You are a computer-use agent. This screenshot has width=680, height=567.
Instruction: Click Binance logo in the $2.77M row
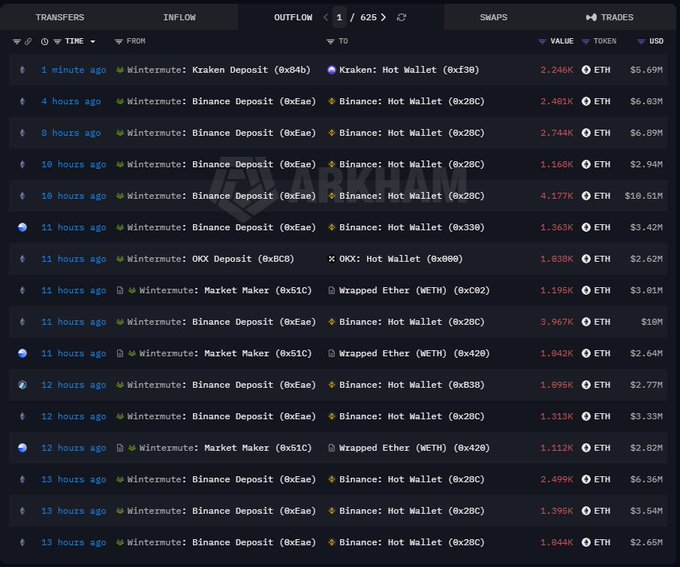pos(331,385)
